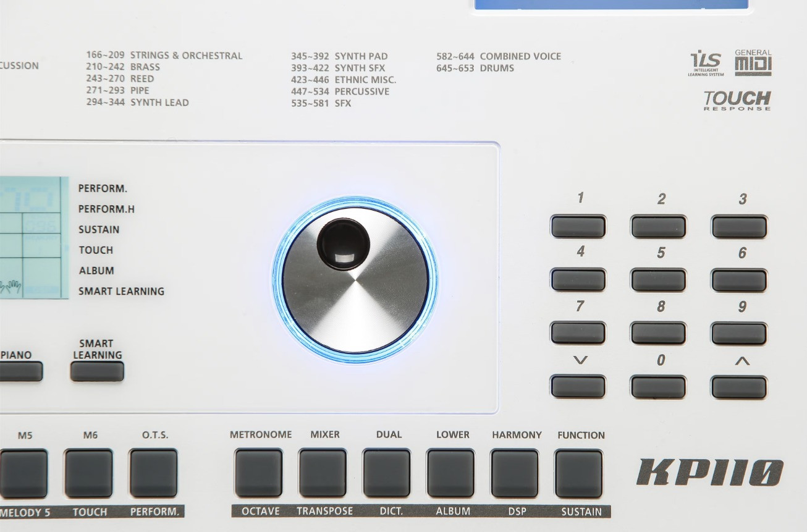Activate the O.T.S. / PERFORM. button
Image resolution: width=807 pixels, height=532 pixels.
pos(153,473)
